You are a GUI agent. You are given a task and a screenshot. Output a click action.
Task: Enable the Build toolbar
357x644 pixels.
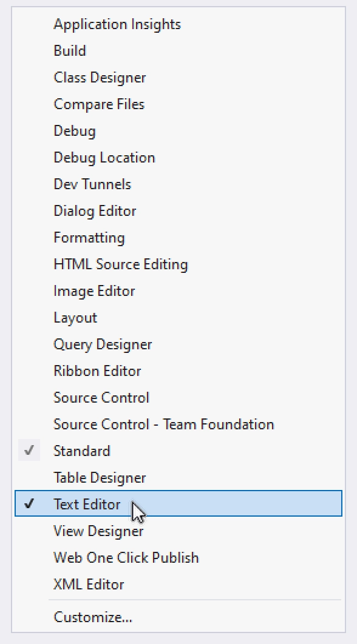[x=178, y=51]
